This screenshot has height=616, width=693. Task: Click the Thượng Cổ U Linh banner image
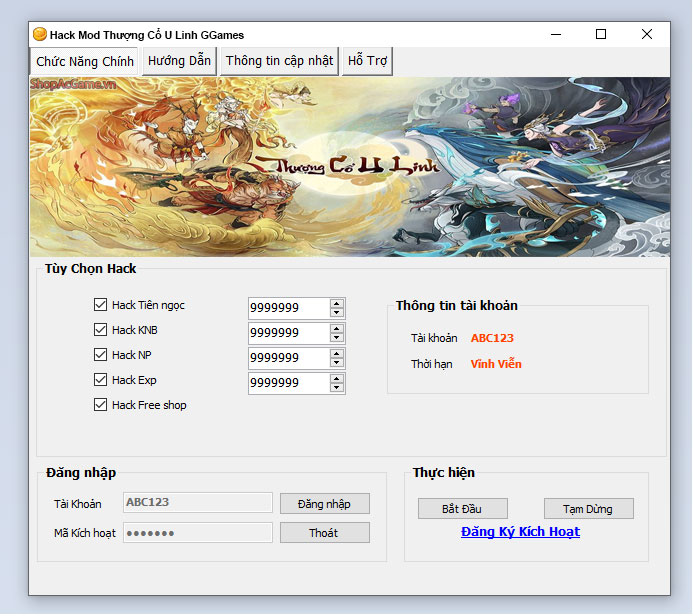pyautogui.click(x=350, y=167)
